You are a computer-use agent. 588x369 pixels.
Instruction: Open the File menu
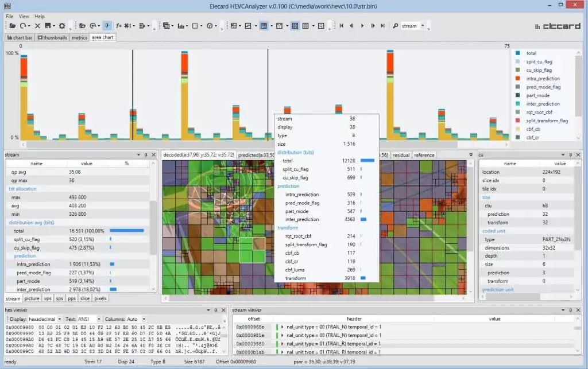[x=9, y=17]
